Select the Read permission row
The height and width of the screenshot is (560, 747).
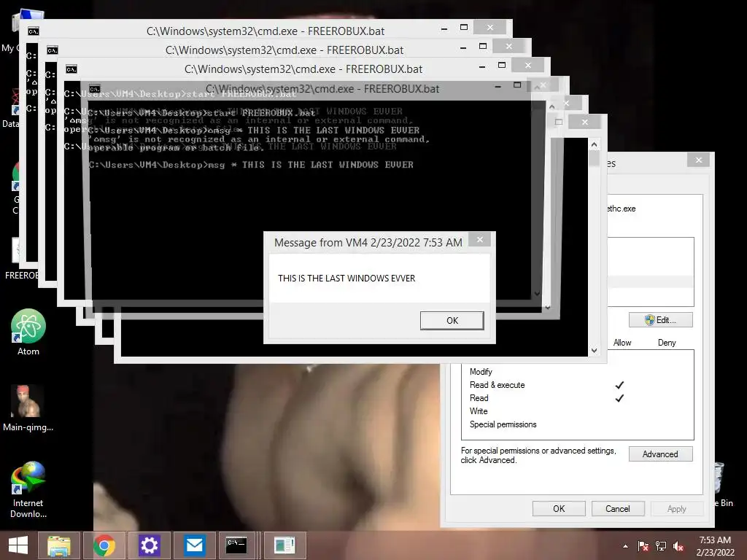tap(578, 398)
